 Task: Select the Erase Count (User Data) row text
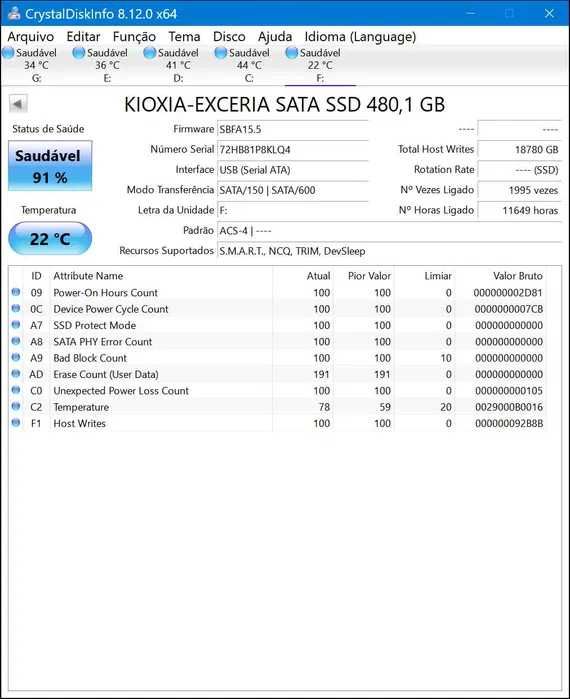click(106, 374)
